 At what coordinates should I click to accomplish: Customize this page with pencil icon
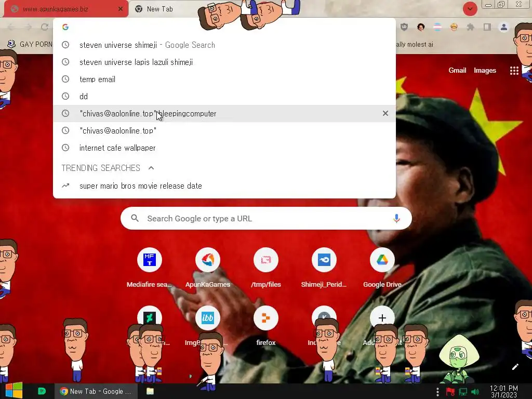[x=515, y=367]
